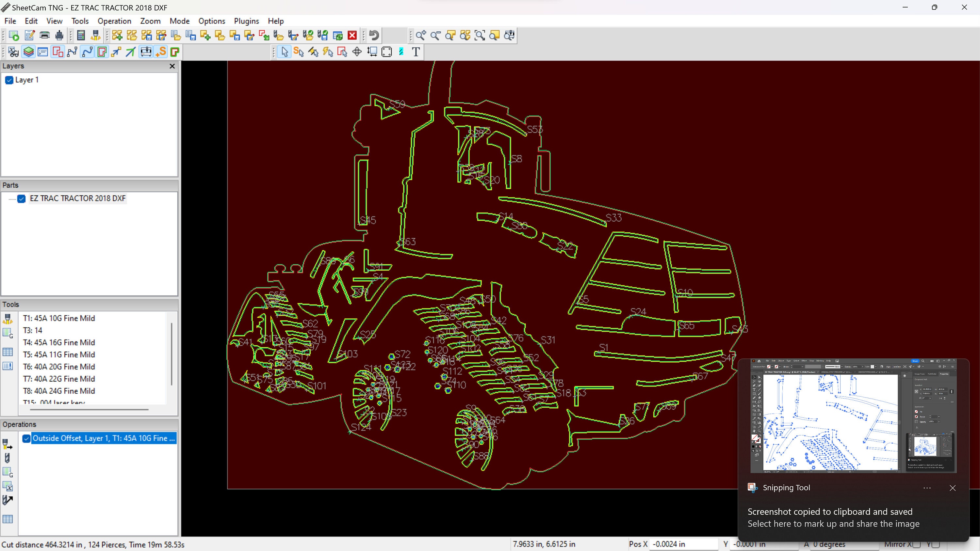Viewport: 980px width, 551px height.
Task: Expand the EZ TRAC TRACTOR 2018 DXF tree node
Action: point(11,198)
